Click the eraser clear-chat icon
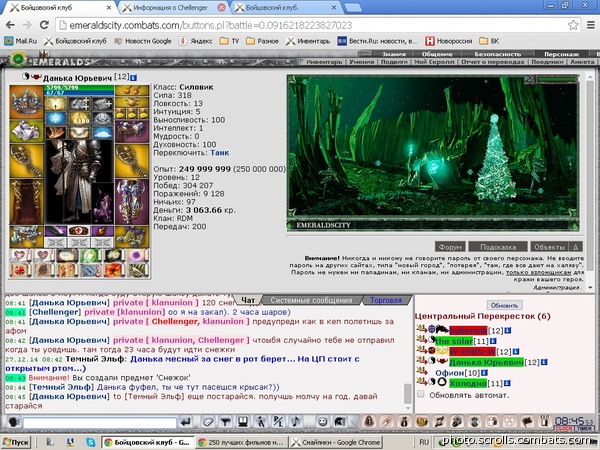Screen dimensions: 600x450 click(207, 422)
